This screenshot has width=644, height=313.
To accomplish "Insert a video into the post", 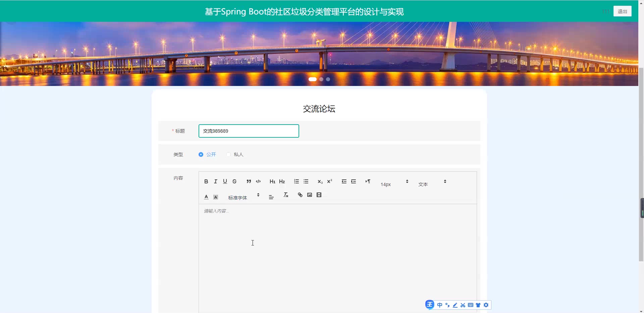I will [319, 195].
